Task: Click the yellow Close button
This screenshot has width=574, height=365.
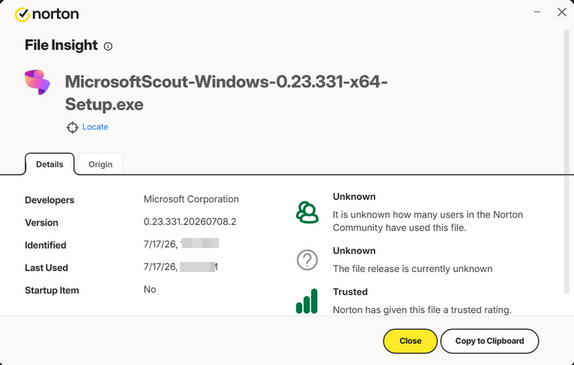Action: point(410,341)
